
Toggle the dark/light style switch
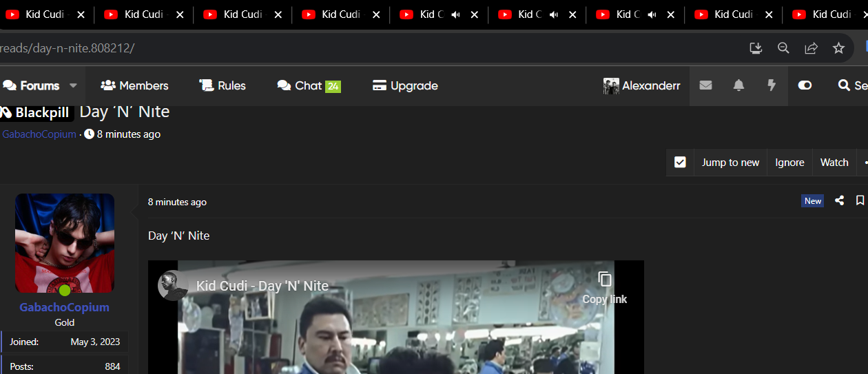[805, 85]
